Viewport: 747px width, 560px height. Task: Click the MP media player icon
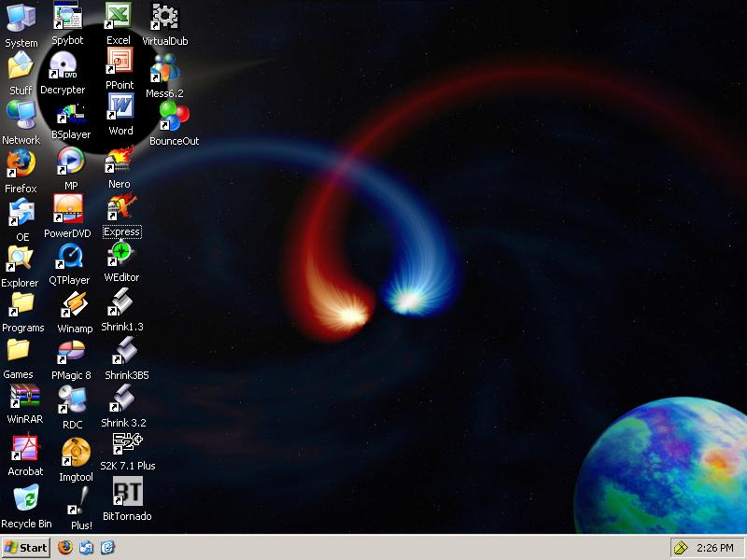(x=71, y=161)
